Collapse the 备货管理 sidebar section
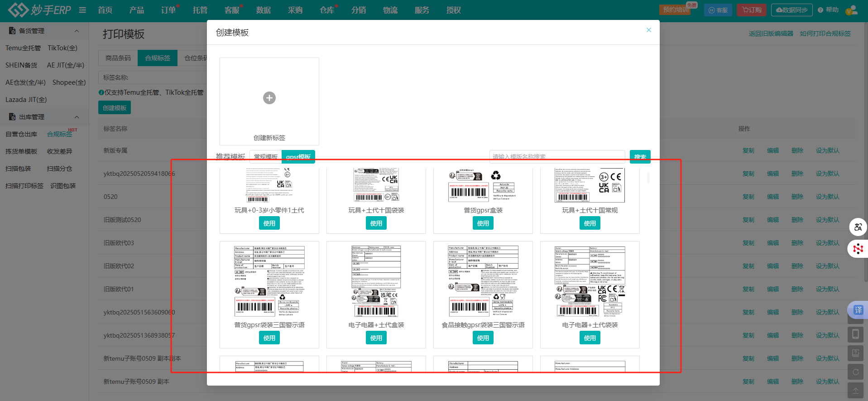 [77, 31]
